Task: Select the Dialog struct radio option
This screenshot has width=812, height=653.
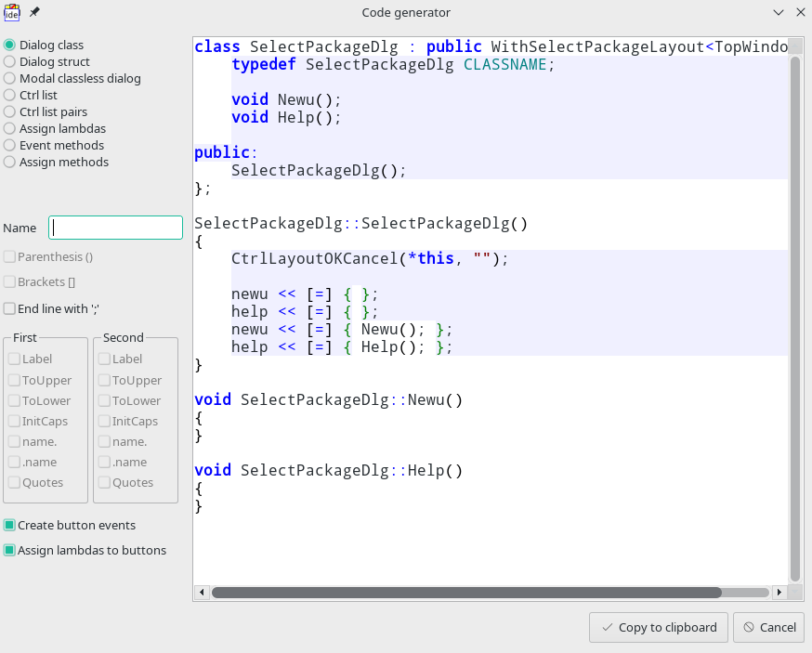Action: [10, 61]
